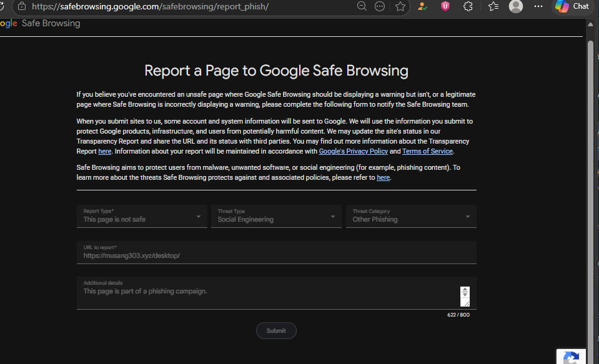Click the browser address bar URL
Viewport: 599px width, 364px height.
150,6
